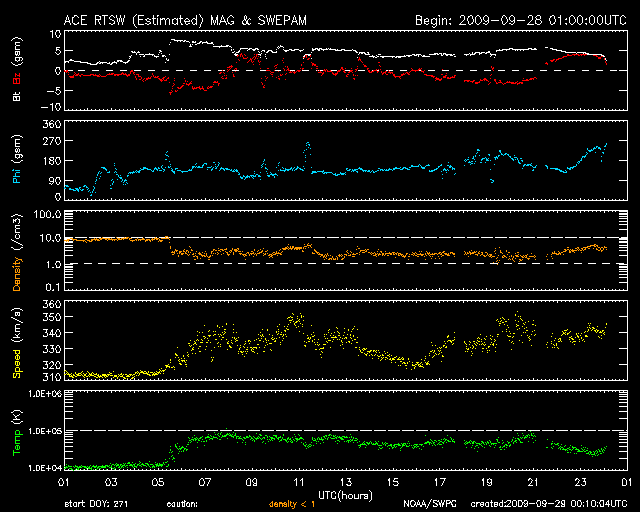
Task: Select the yellow "Speed" axis label
Action: 17,364
